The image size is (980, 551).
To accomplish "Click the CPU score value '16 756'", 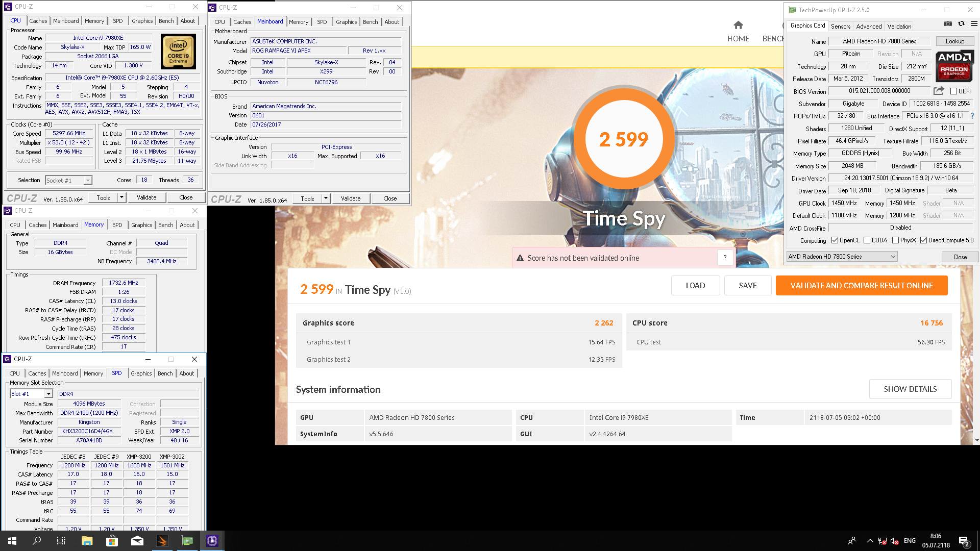I will 931,323.
